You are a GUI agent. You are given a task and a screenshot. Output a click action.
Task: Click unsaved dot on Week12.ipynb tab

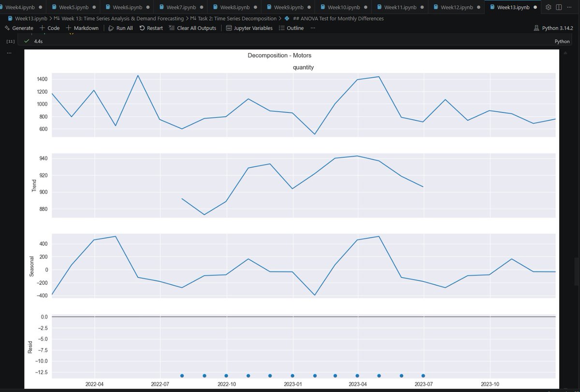pos(479,7)
